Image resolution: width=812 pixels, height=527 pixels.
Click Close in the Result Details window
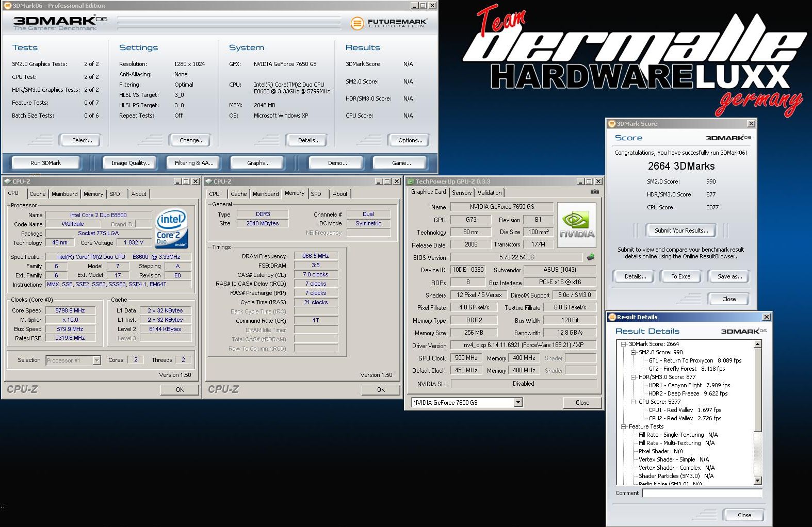tap(744, 515)
